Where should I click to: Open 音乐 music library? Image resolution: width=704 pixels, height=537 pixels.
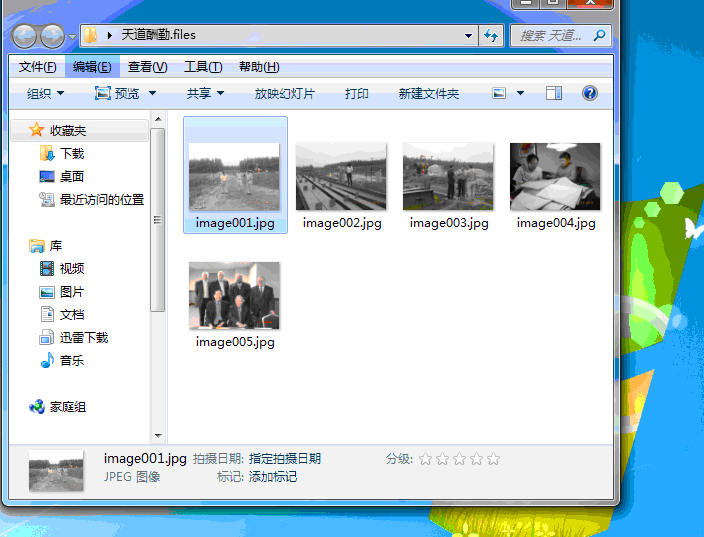coord(71,361)
